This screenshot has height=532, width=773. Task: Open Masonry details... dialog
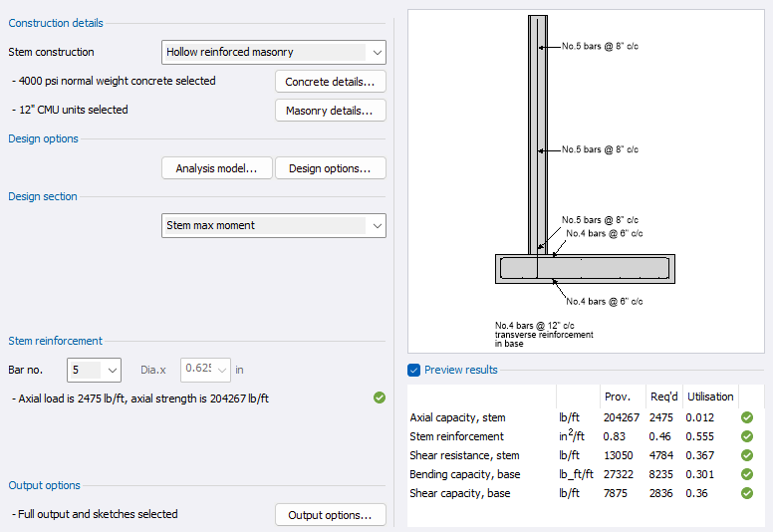(330, 111)
